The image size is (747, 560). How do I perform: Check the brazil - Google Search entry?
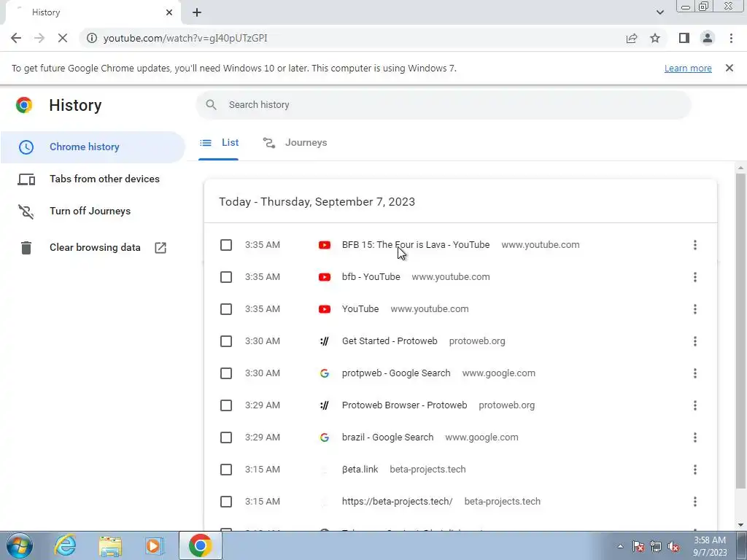(226, 437)
